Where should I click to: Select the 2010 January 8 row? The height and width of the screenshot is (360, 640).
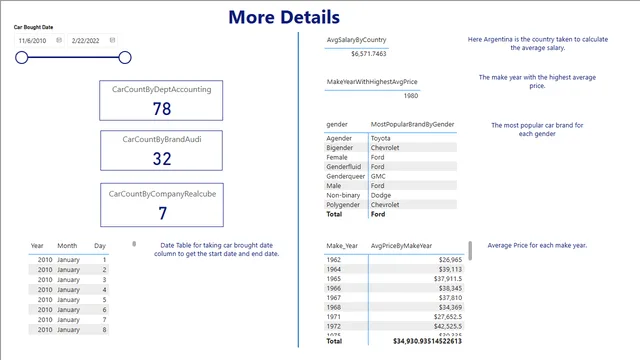[x=69, y=330]
